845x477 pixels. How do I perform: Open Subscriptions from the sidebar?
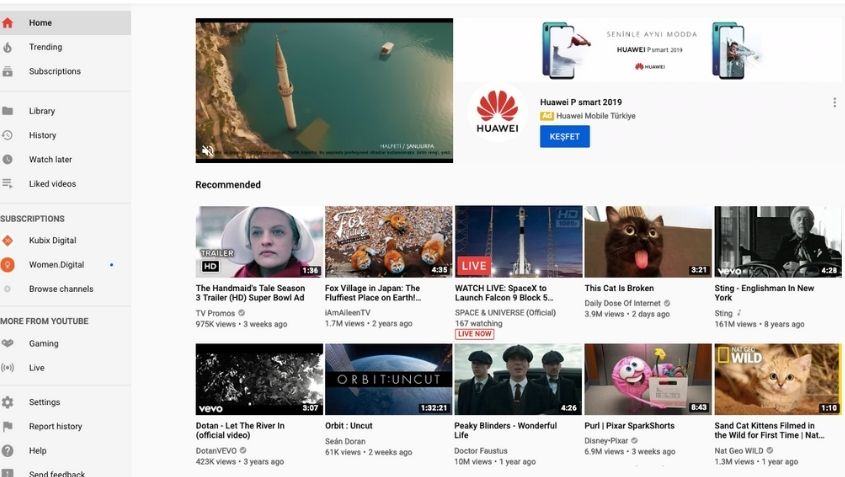tap(65, 71)
